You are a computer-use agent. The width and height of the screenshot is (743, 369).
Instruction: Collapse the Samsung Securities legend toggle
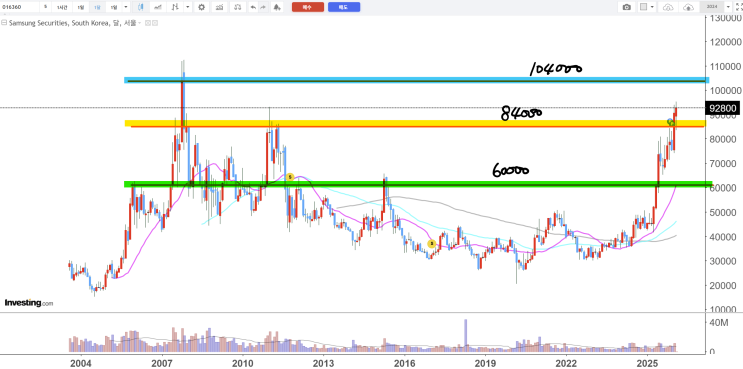click(x=4, y=23)
